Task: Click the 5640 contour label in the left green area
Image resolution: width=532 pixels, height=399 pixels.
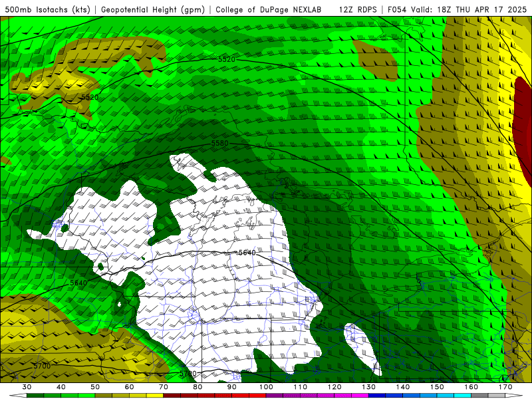Action: click(78, 283)
